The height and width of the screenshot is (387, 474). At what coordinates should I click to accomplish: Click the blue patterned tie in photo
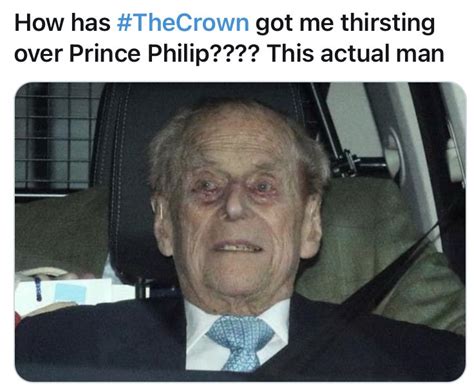pos(241,342)
